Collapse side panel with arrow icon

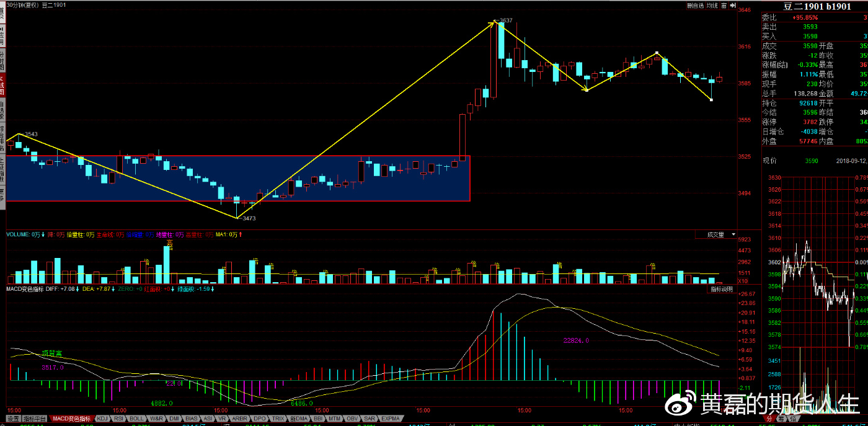click(732, 6)
